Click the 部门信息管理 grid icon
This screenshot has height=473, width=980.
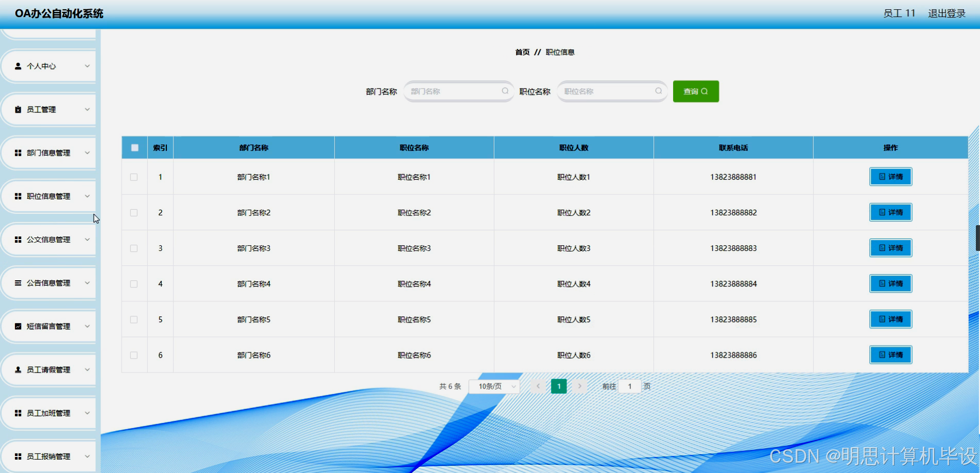17,153
